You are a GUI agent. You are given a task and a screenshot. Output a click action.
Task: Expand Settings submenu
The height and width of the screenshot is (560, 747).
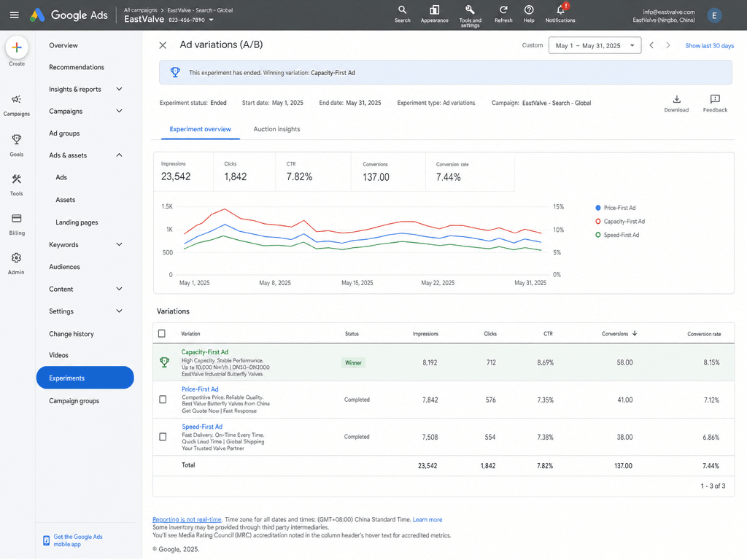tap(119, 311)
